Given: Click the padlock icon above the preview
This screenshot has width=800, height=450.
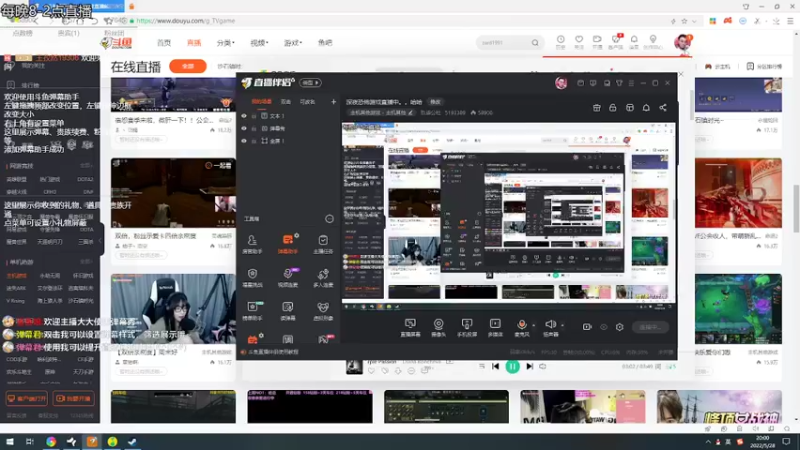Looking at the screenshot, I should pyautogui.click(x=613, y=108).
